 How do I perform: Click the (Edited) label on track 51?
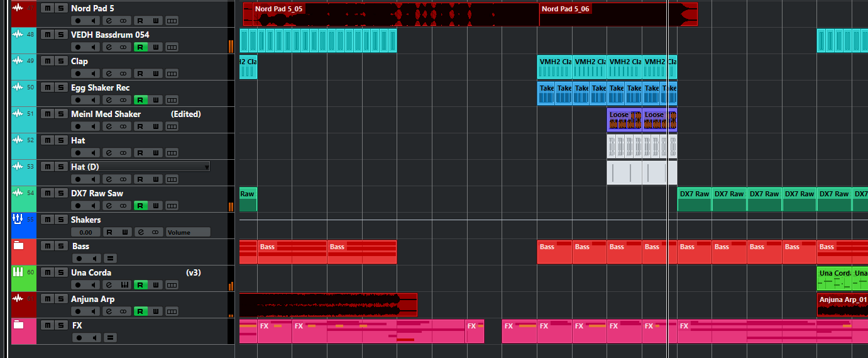point(185,114)
